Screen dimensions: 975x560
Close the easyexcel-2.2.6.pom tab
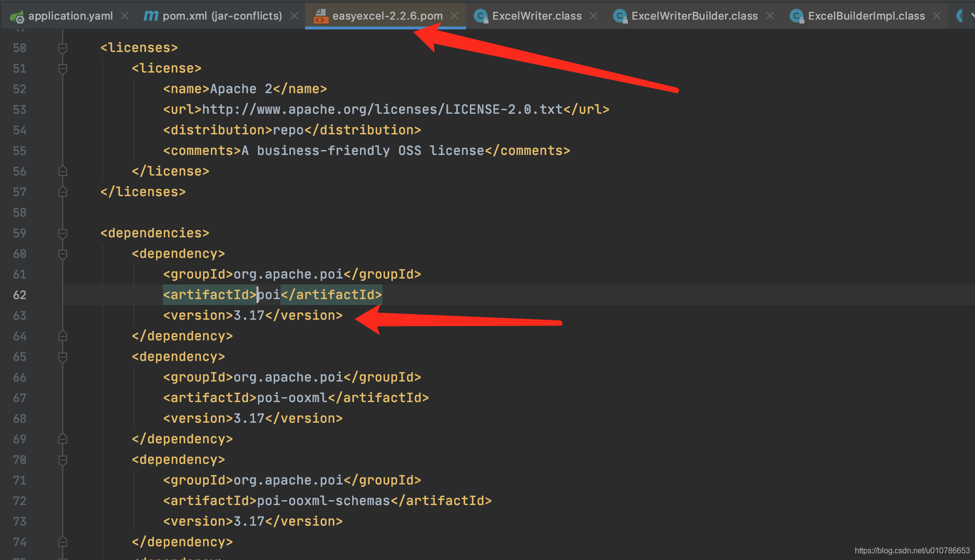pos(454,16)
